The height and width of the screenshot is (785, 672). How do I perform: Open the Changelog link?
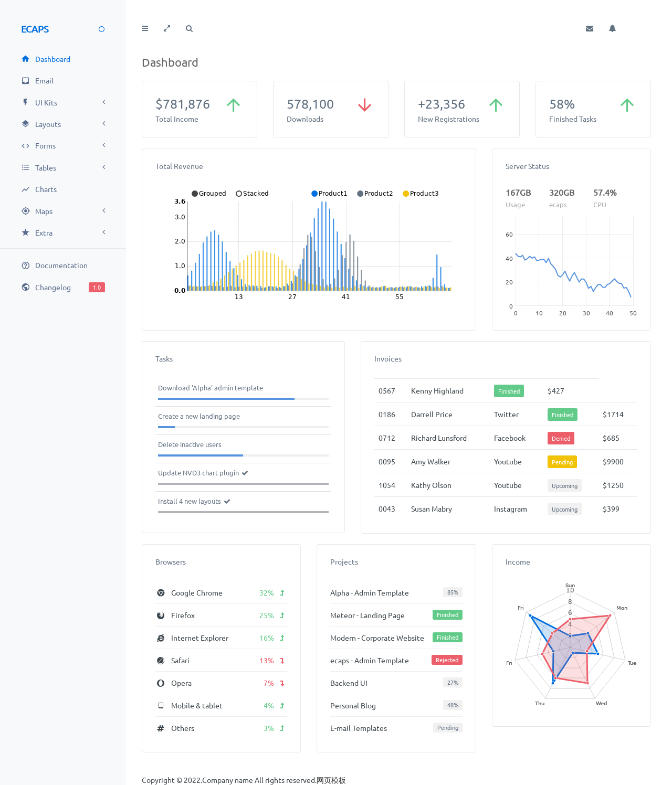pyautogui.click(x=52, y=288)
